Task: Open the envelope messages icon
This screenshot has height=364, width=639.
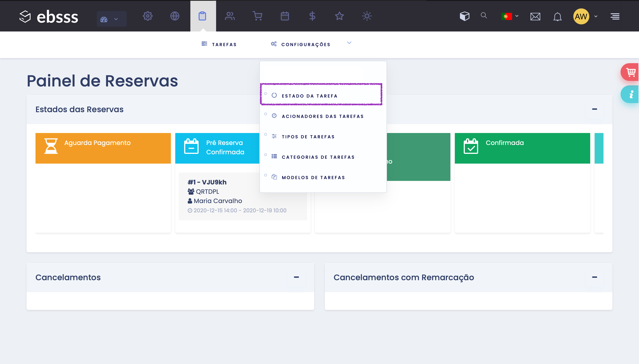Action: [x=535, y=17]
